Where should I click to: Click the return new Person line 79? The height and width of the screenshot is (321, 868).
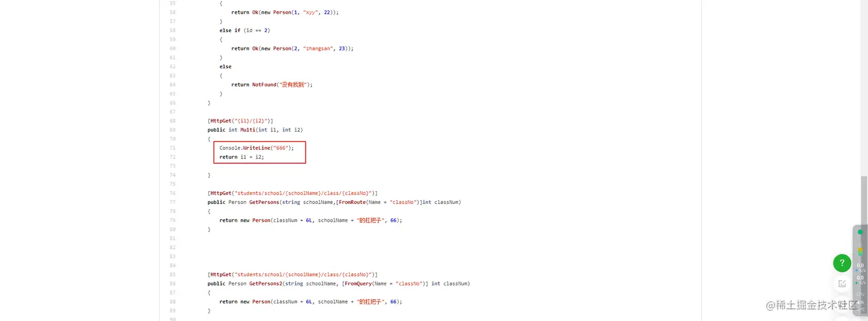(311, 220)
